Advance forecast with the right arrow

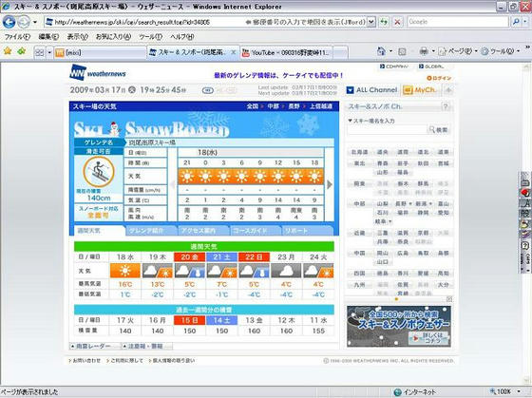329,184
